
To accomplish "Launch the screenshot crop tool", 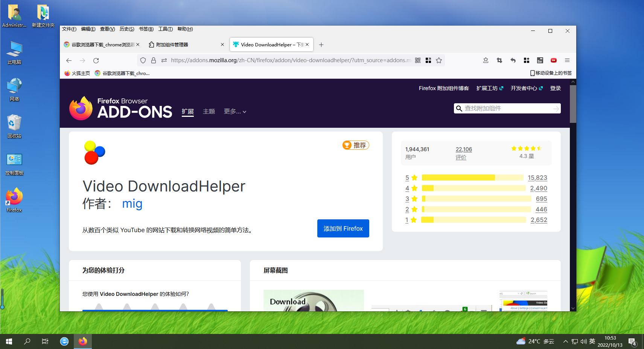I will click(x=499, y=60).
